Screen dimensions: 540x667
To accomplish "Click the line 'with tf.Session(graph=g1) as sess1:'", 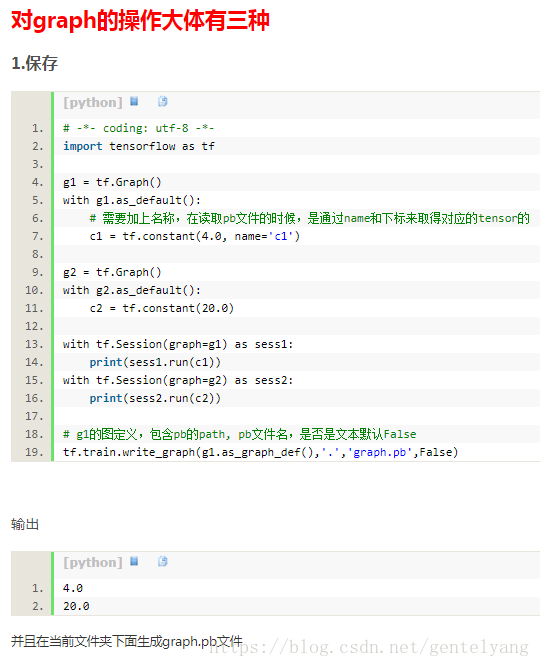I will (178, 344).
